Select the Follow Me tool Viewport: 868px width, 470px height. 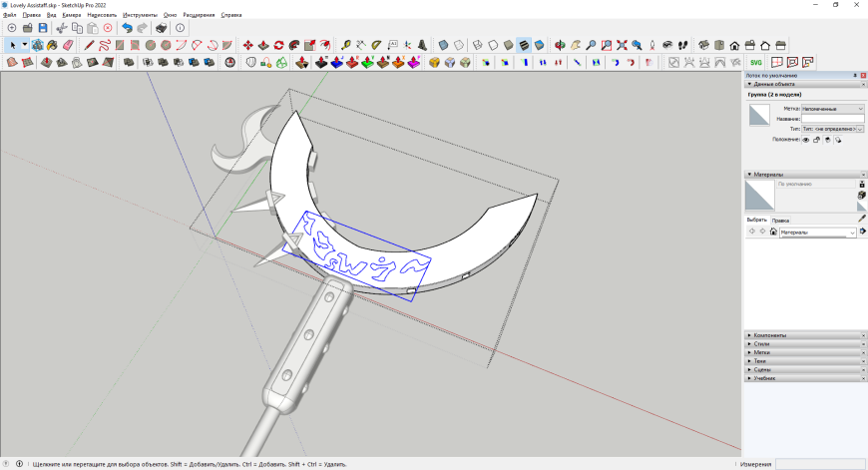tap(294, 45)
